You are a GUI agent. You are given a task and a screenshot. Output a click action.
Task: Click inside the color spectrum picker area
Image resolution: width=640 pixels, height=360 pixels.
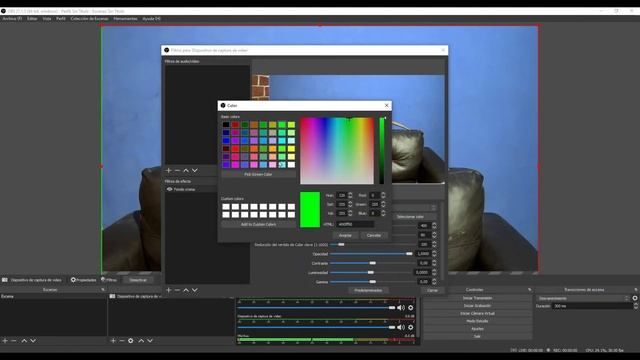coord(337,151)
